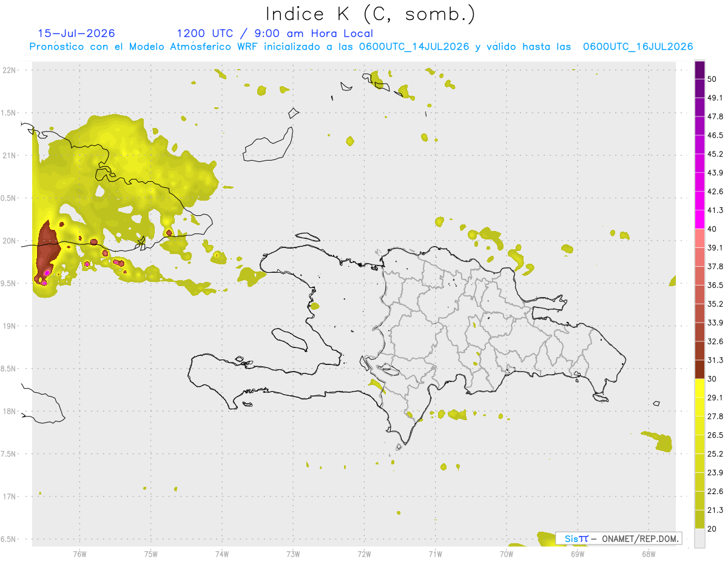This screenshot has width=728, height=562.
Task: Pick the gray swatch below the 20 label
Action: (x=699, y=538)
